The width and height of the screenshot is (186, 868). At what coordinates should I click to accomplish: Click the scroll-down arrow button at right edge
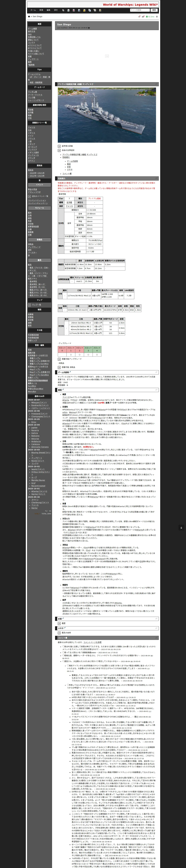pyautogui.click(x=181, y=528)
